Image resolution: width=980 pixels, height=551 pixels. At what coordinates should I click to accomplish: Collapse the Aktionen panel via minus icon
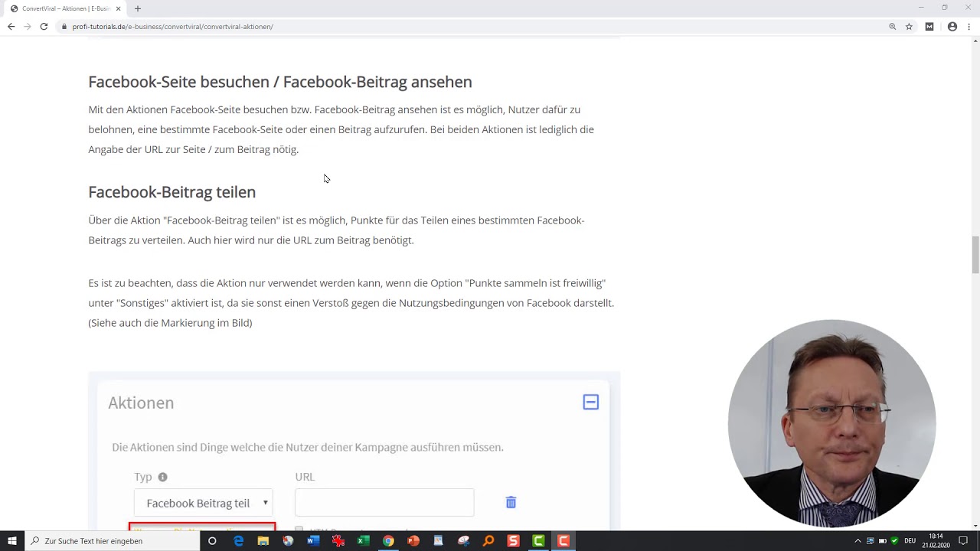point(590,402)
